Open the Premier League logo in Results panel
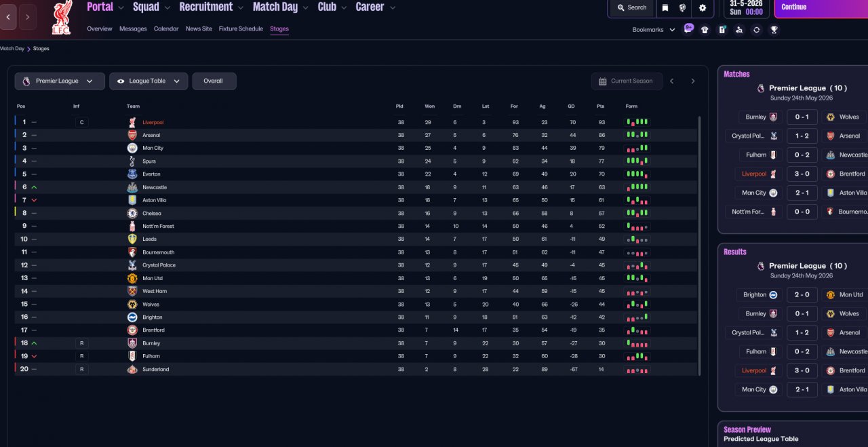Viewport: 868px width, 447px height. 760,266
